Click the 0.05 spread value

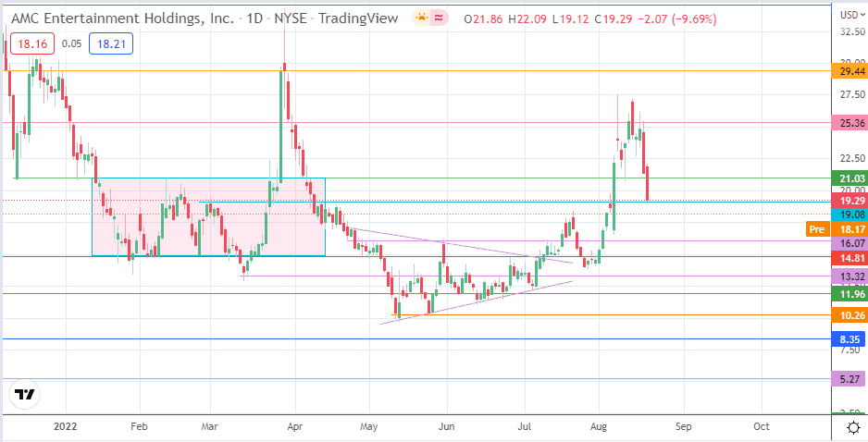(x=71, y=43)
